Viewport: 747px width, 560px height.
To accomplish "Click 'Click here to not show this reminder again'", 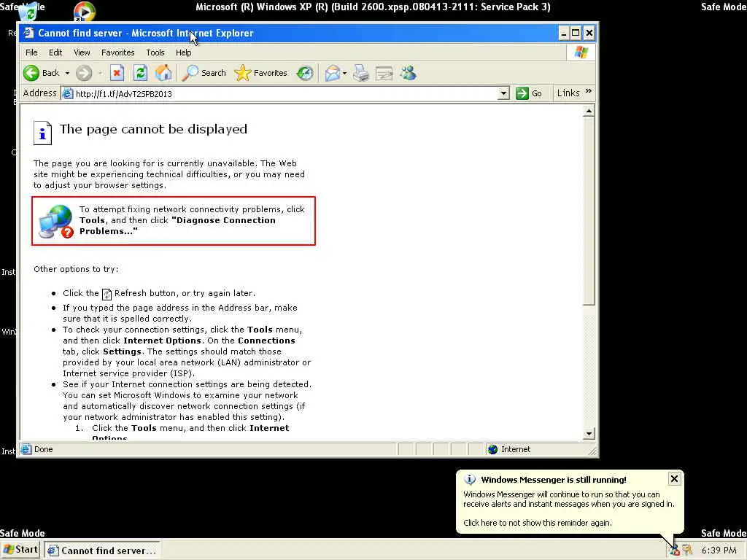I will [x=538, y=522].
